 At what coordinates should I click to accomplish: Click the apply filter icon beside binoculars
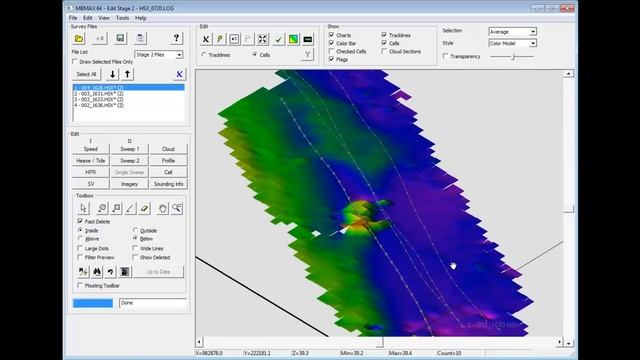coord(83,272)
